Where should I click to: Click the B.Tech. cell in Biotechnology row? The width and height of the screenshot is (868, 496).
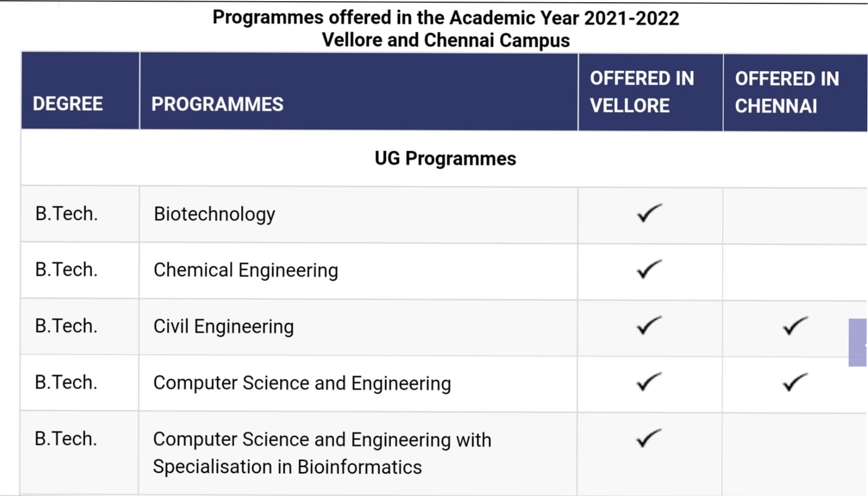coord(66,214)
